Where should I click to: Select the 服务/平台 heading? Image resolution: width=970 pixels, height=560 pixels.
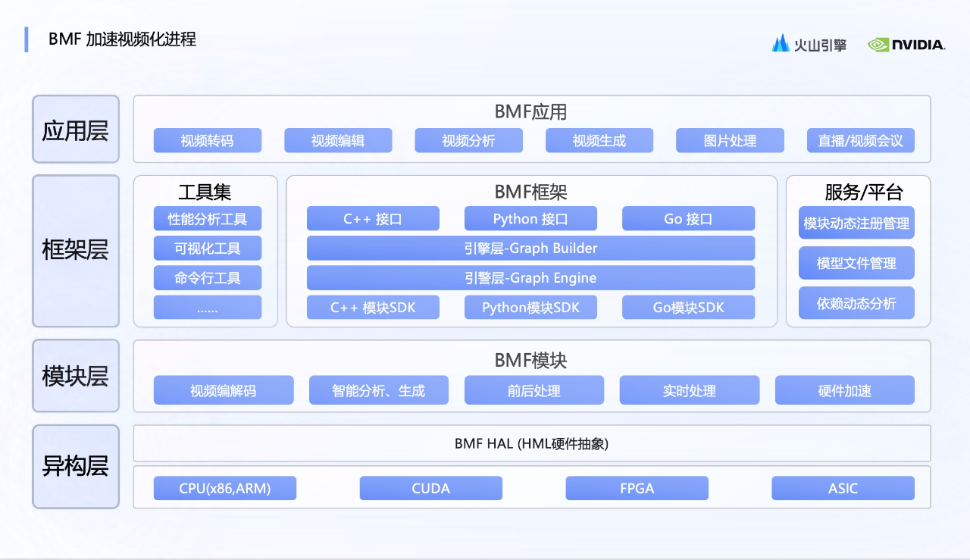(x=864, y=192)
